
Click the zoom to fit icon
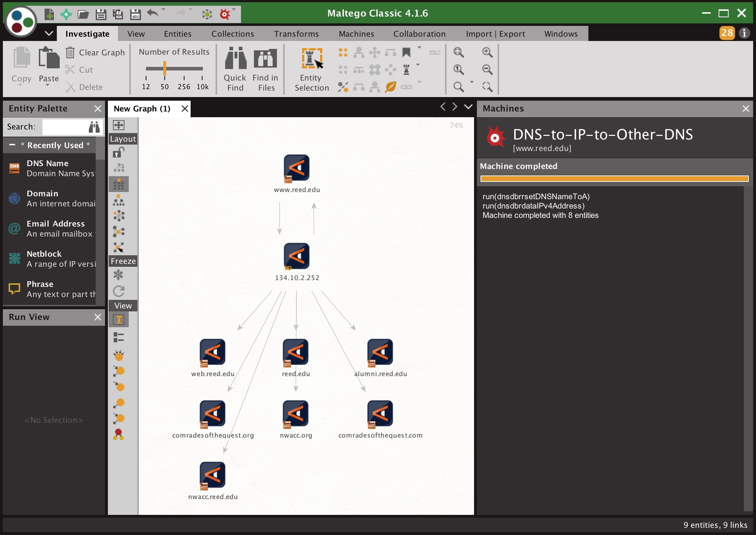coord(459,52)
